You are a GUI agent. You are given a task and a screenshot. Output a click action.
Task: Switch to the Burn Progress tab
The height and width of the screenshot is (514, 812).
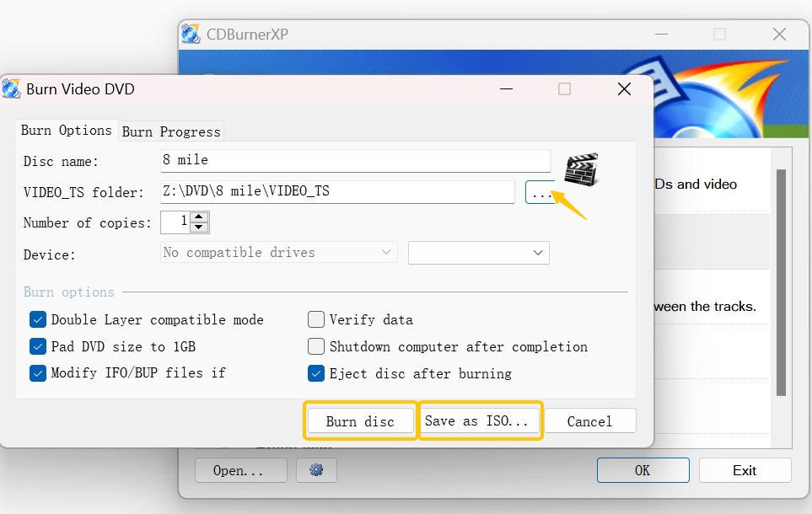(171, 131)
